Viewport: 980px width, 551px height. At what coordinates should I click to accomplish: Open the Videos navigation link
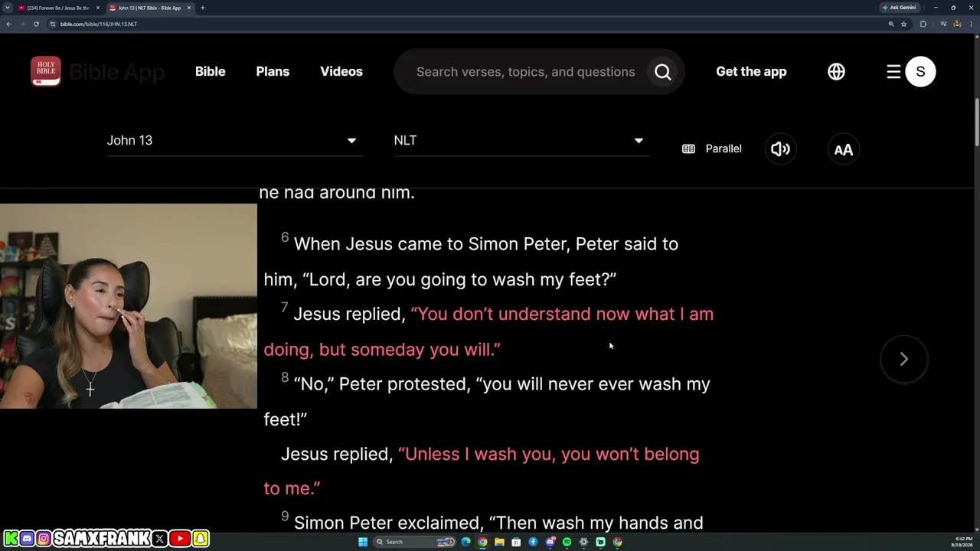pos(341,71)
